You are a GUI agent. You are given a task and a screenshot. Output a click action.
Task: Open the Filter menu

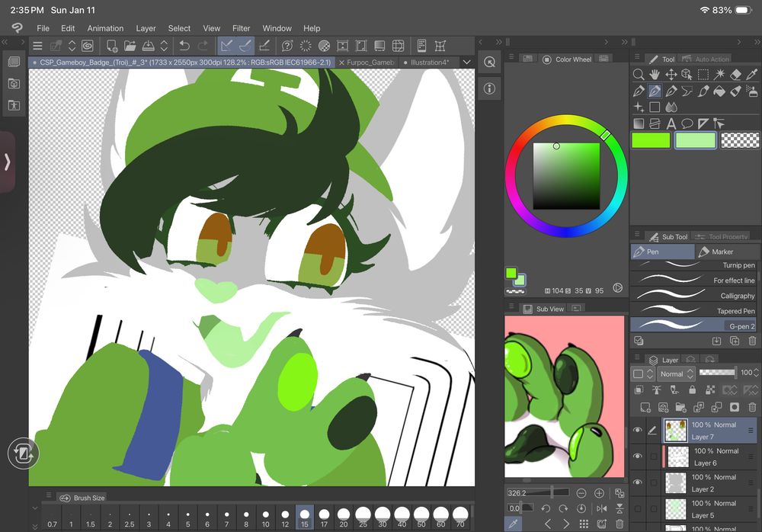pos(241,28)
